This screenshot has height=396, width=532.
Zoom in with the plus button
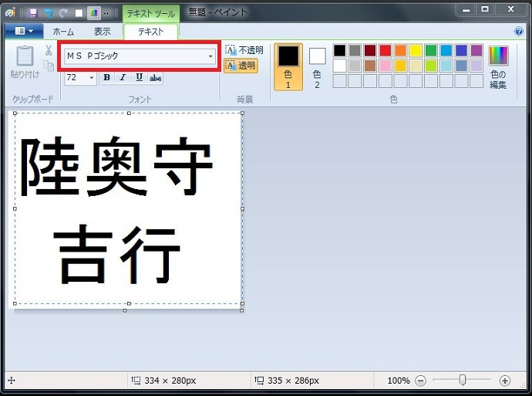click(505, 381)
